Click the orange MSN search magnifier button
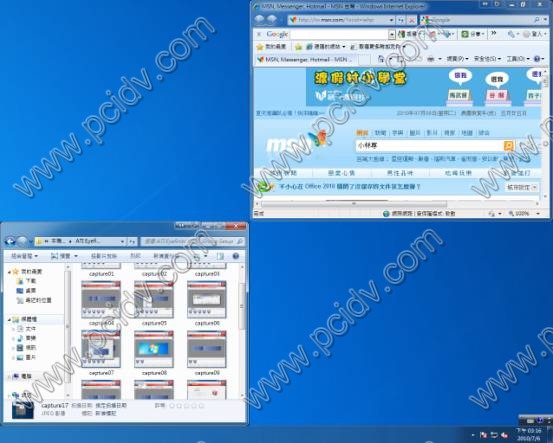553x443 pixels. (509, 145)
